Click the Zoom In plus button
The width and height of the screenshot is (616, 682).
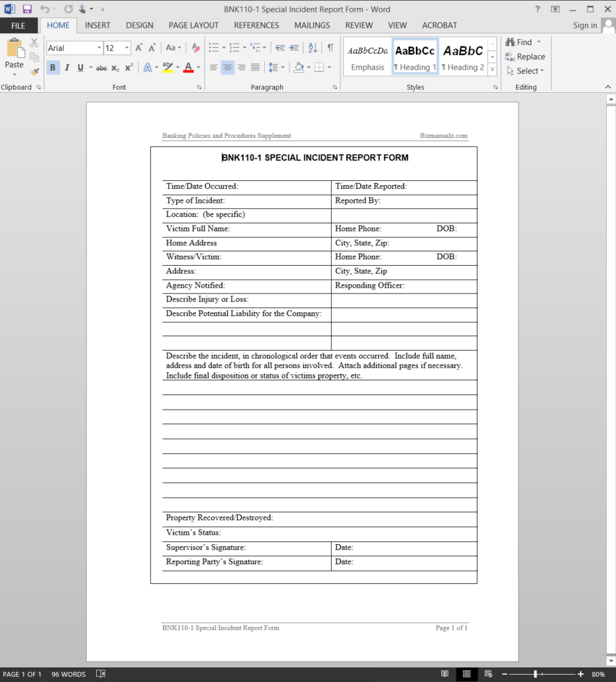(580, 674)
